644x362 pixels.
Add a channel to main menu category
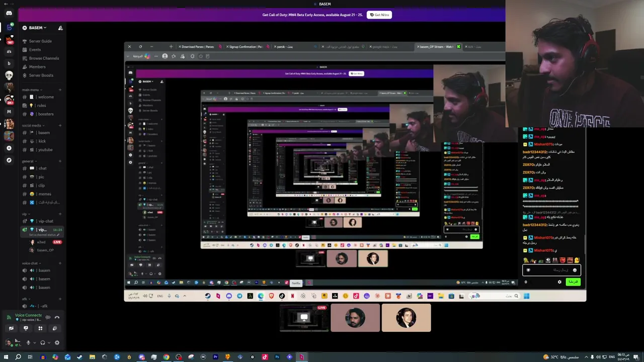60,90
